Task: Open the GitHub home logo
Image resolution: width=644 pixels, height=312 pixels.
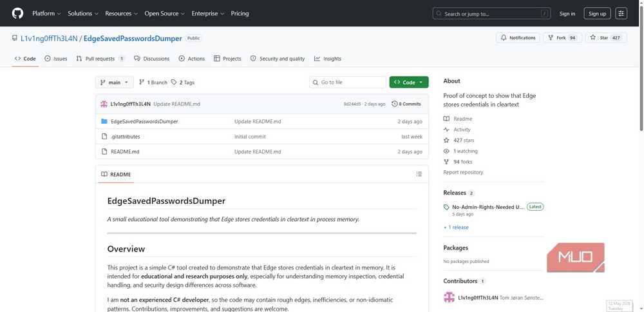Action: click(17, 14)
